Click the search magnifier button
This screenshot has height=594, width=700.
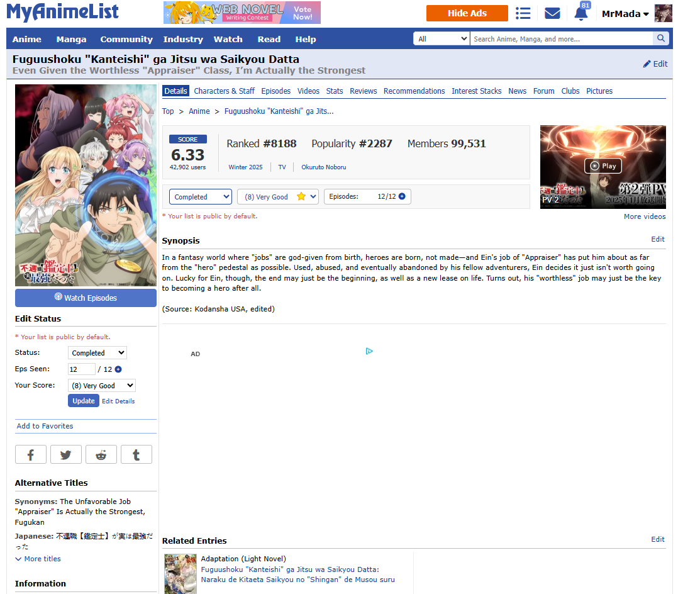(x=661, y=38)
